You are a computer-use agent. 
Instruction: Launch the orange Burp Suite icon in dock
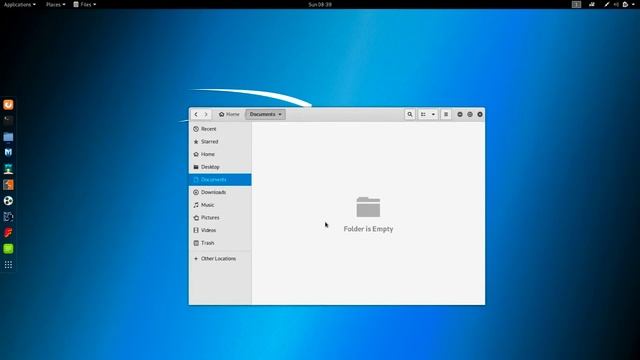[x=8, y=184]
